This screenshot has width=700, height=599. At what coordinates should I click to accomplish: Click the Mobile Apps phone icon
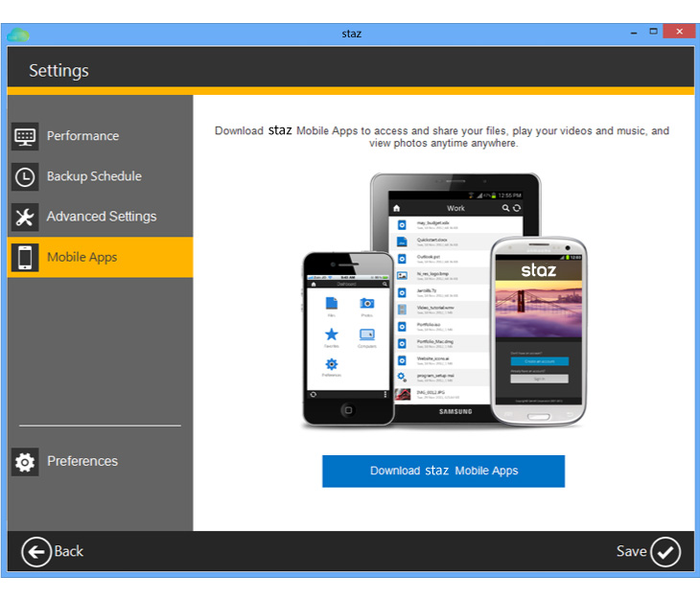[x=25, y=257]
